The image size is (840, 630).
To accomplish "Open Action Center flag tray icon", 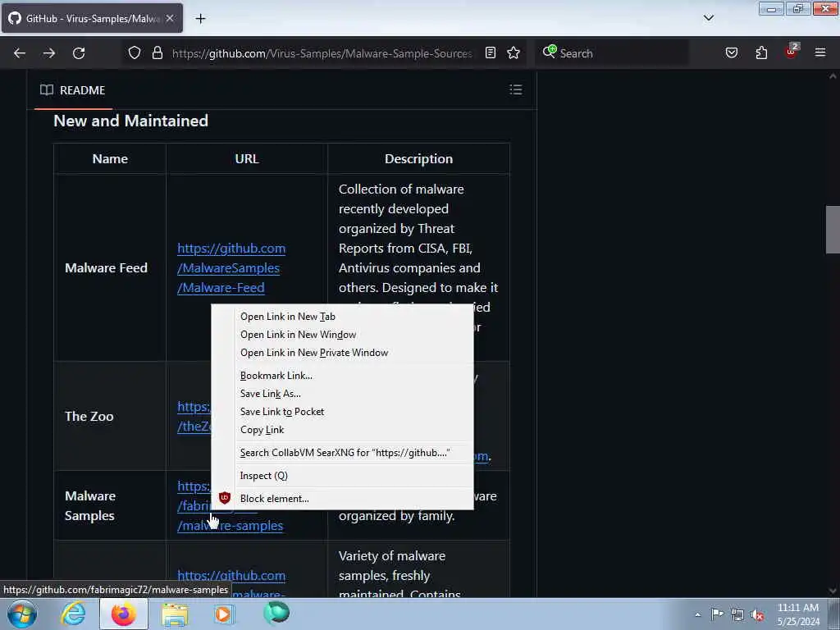I will point(717,614).
